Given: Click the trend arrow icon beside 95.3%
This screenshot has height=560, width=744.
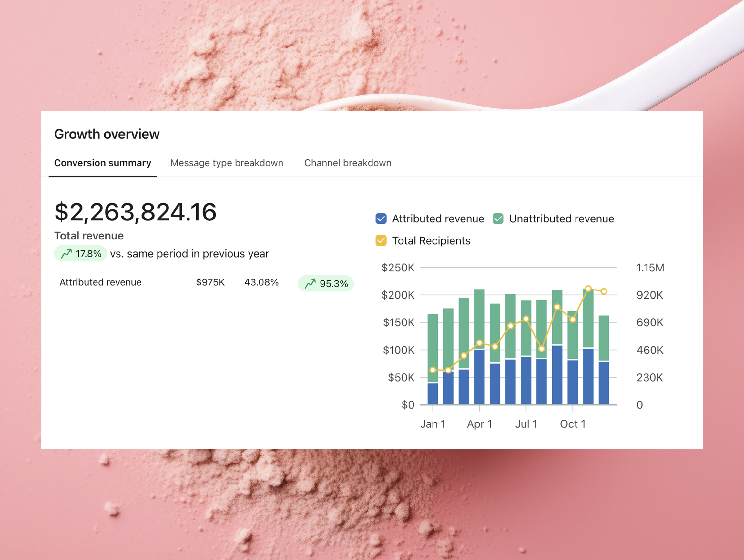Looking at the screenshot, I should click(x=310, y=283).
